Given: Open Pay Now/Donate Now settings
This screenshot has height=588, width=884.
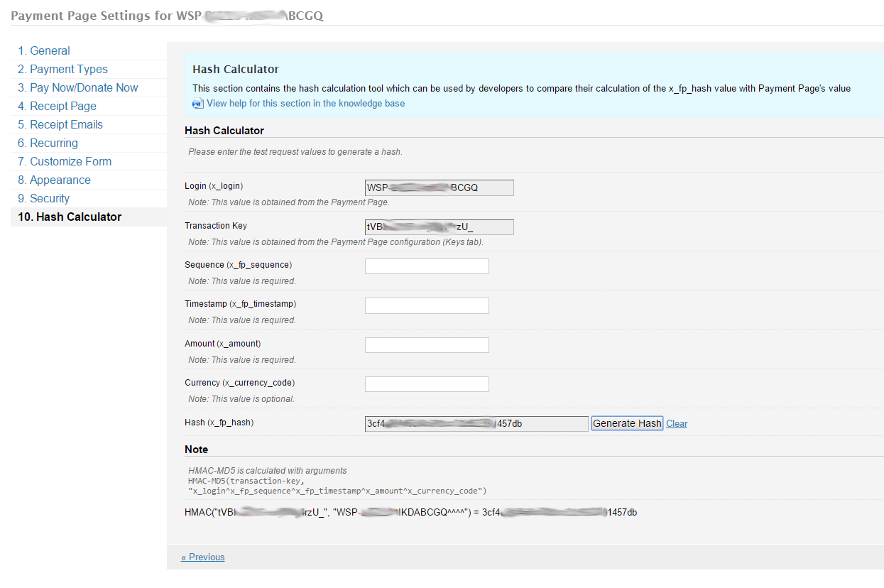Looking at the screenshot, I should coord(77,87).
